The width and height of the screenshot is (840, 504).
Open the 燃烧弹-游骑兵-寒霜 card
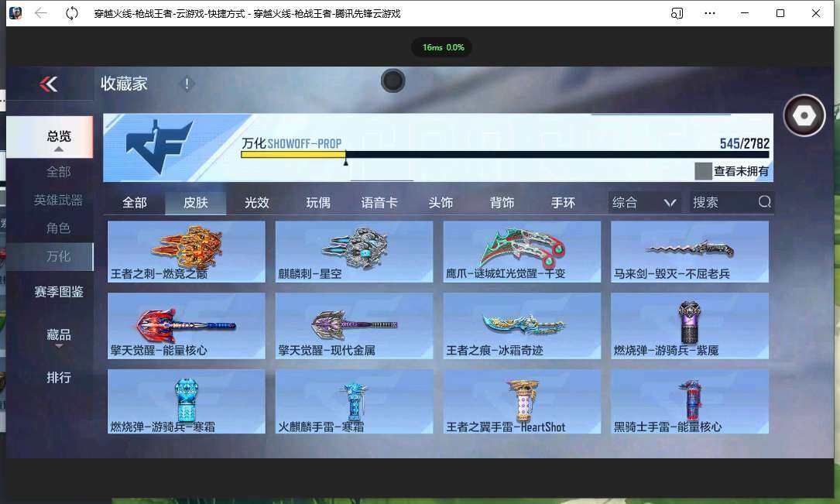(186, 401)
